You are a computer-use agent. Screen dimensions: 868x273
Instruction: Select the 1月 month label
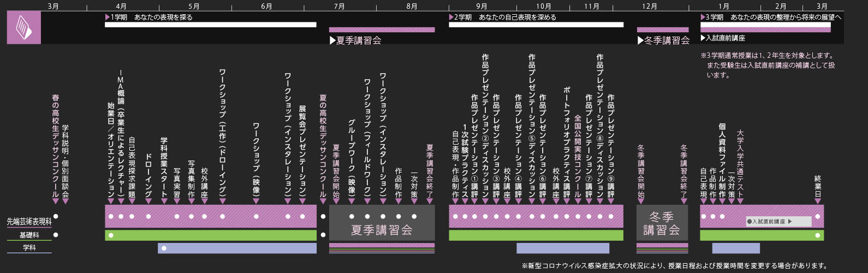pyautogui.click(x=724, y=6)
